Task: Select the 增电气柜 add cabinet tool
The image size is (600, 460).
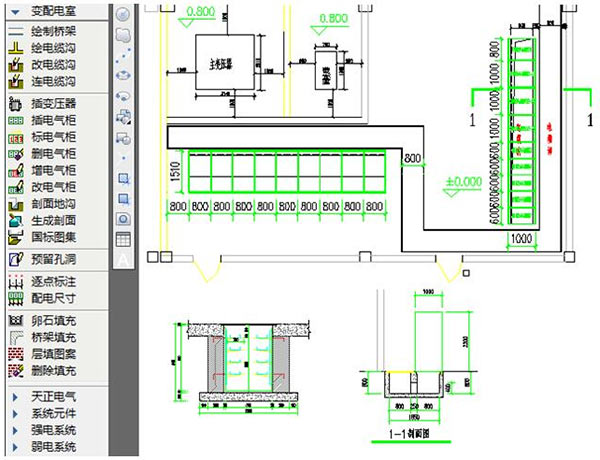Action: 42,170
